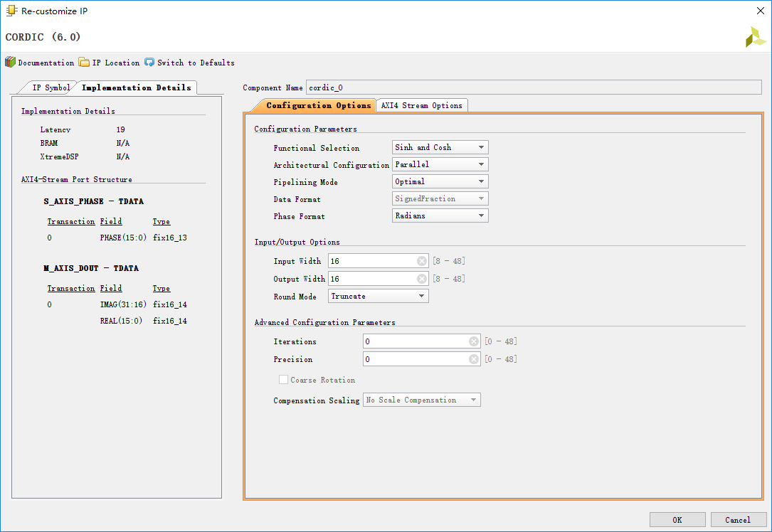Clear the Iterations field value

(x=474, y=341)
